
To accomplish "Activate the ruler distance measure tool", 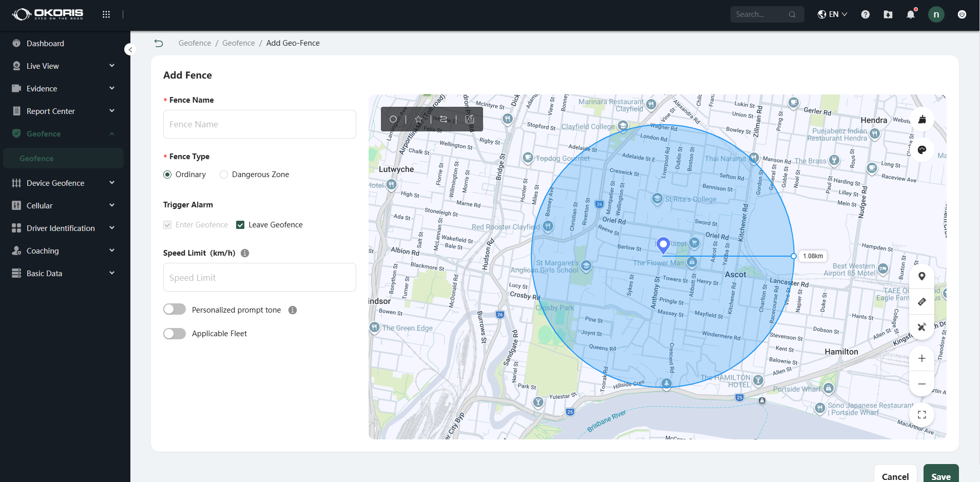I will [x=922, y=302].
